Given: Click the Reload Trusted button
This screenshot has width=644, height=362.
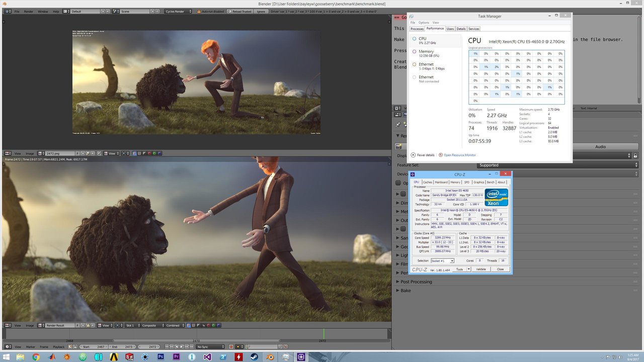Looking at the screenshot, I should (242, 11).
